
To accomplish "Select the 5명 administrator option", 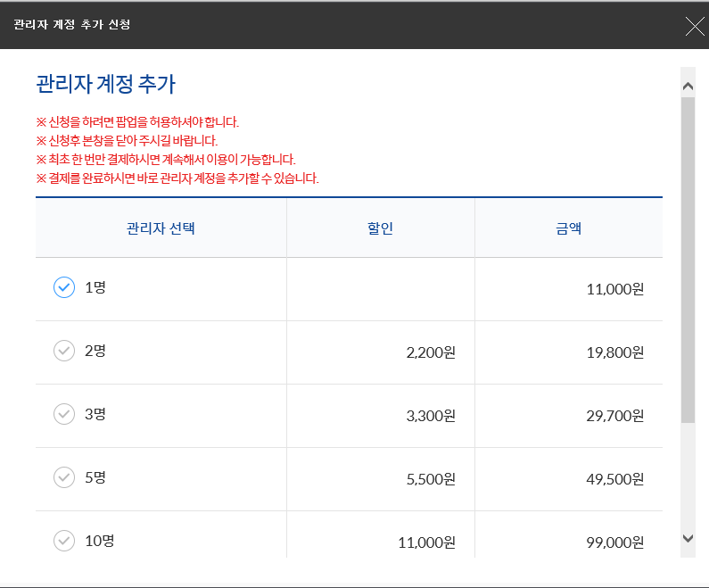I will (x=64, y=477).
